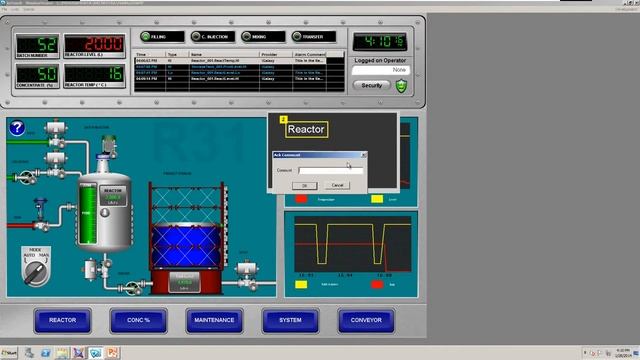The width and height of the screenshot is (640, 360).
Task: Click the Provider column header
Action: click(x=276, y=54)
